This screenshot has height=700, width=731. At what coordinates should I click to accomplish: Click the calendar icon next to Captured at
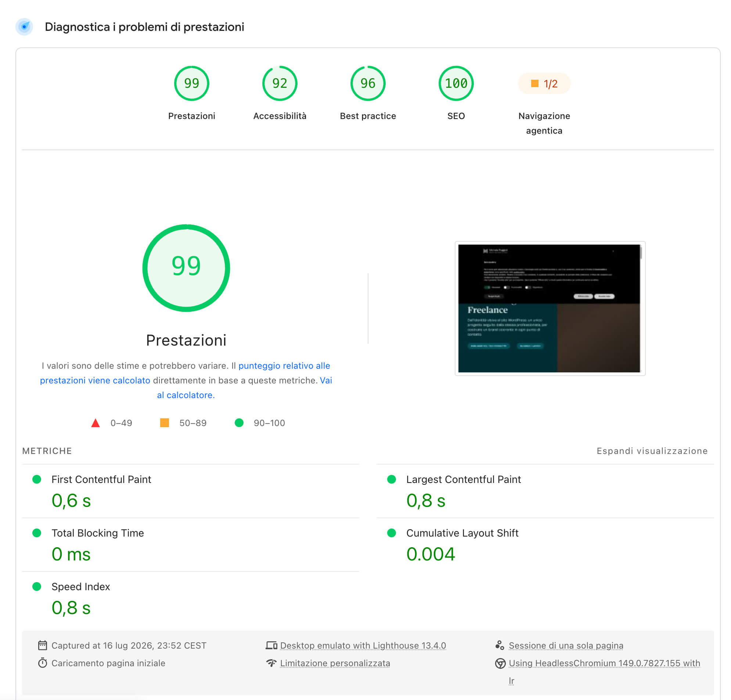click(x=43, y=645)
